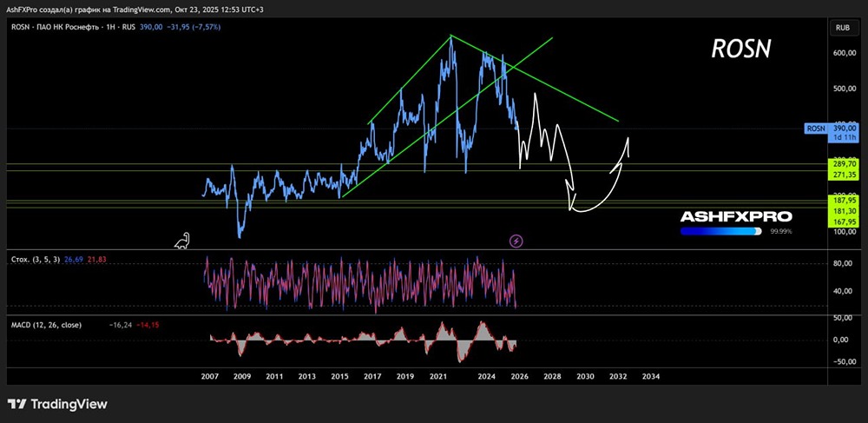Click the stochastic value 26,69

tap(73, 259)
